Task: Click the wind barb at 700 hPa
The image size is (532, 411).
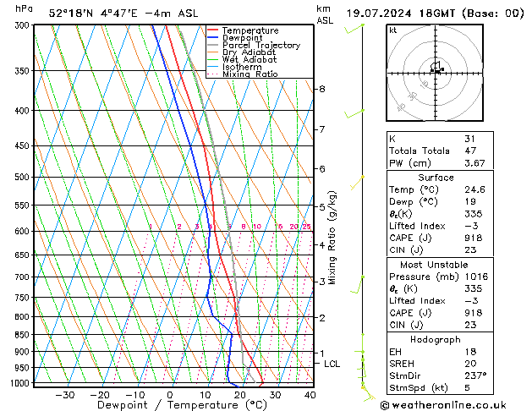Action: pos(357,284)
